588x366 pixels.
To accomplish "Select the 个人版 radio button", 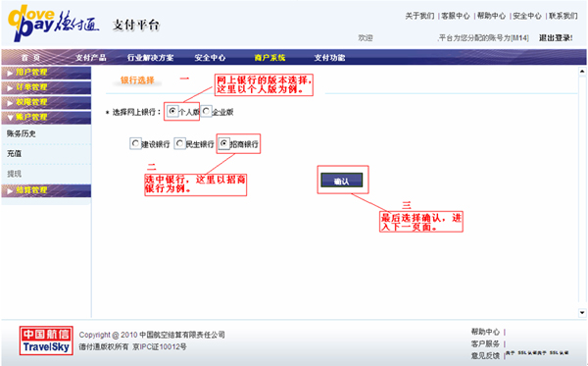I will tap(172, 111).
